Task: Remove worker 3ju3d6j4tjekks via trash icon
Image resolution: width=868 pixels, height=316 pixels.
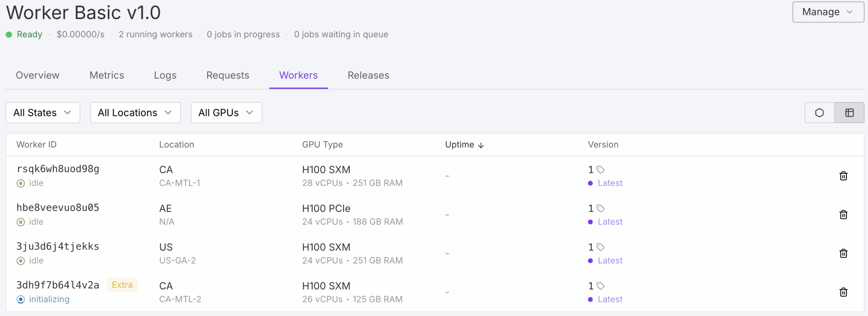Action: pos(843,253)
